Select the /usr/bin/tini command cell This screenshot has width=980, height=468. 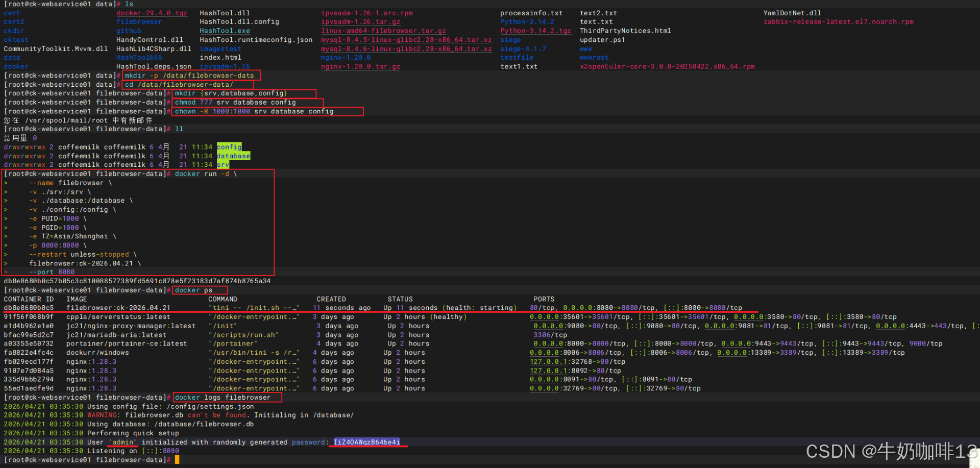click(254, 353)
